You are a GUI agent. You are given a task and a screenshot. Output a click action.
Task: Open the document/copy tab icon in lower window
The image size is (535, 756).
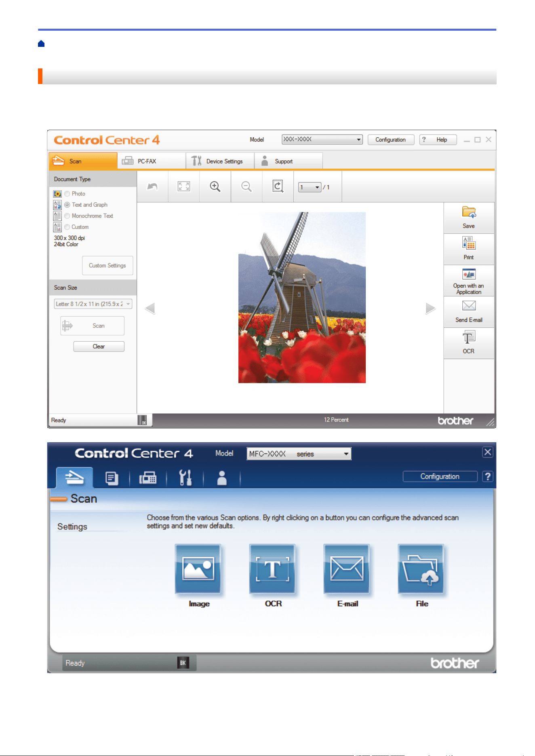(x=112, y=478)
